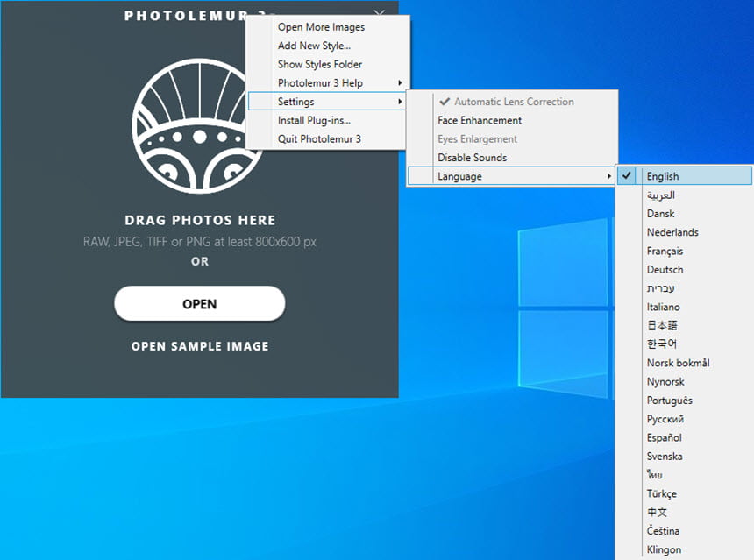
Task: Choose Svenska language
Action: 684,457
